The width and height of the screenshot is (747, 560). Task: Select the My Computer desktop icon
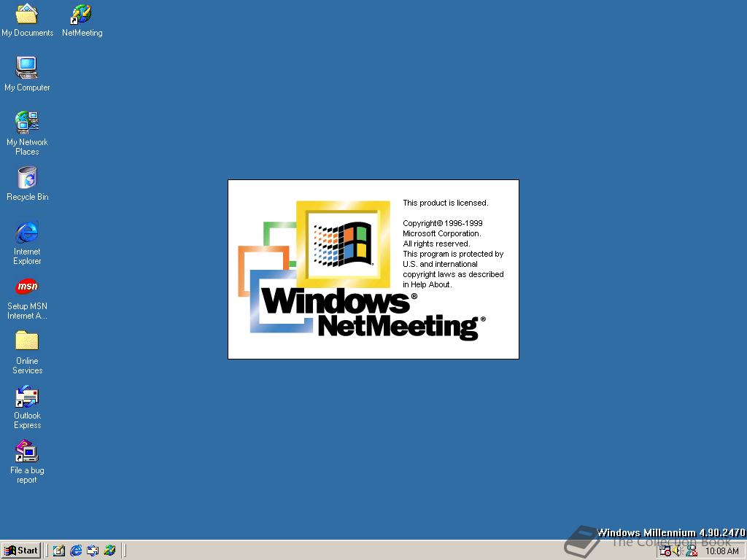[x=27, y=74]
